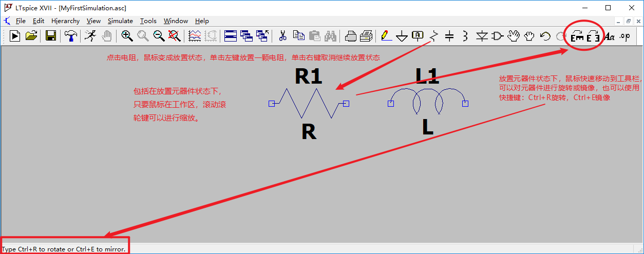Save schematic with the floppy disk icon
The image size is (644, 254).
(50, 36)
